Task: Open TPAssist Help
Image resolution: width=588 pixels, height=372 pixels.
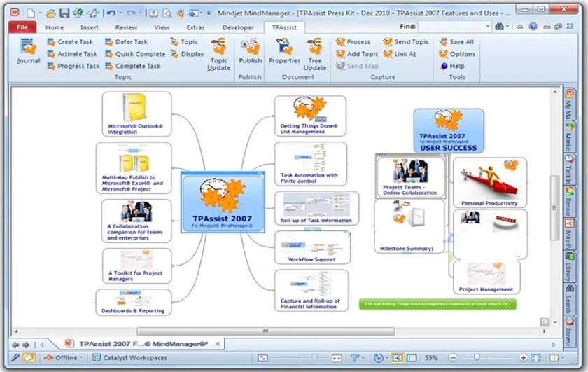Action: (x=452, y=66)
